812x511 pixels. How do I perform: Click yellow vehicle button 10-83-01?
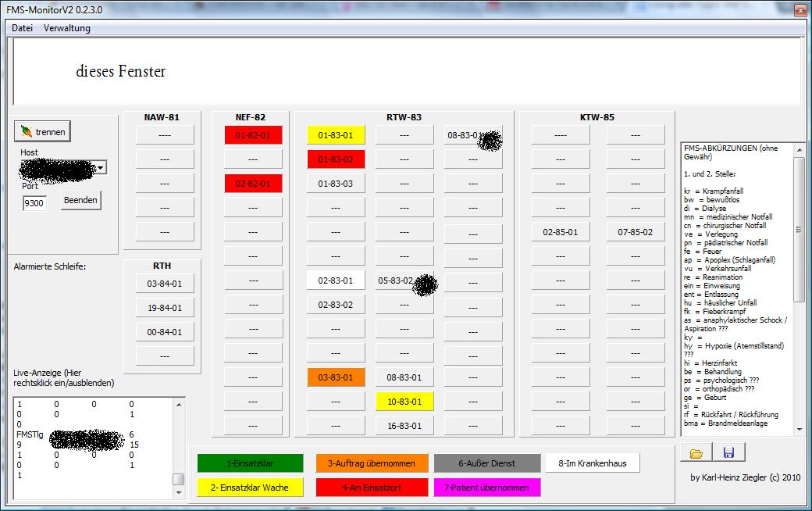(x=404, y=402)
